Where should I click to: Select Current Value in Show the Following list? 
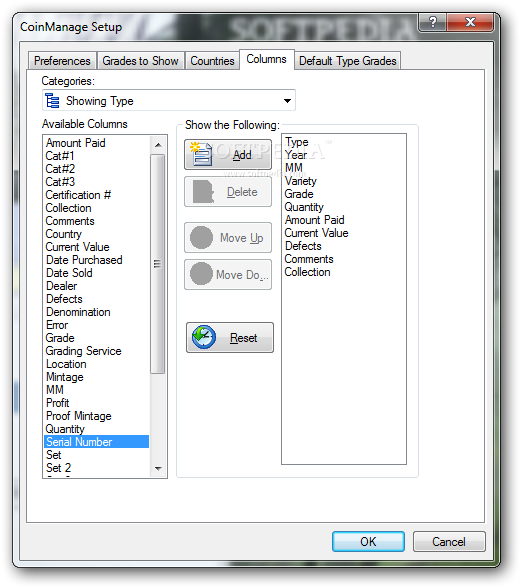click(344, 233)
